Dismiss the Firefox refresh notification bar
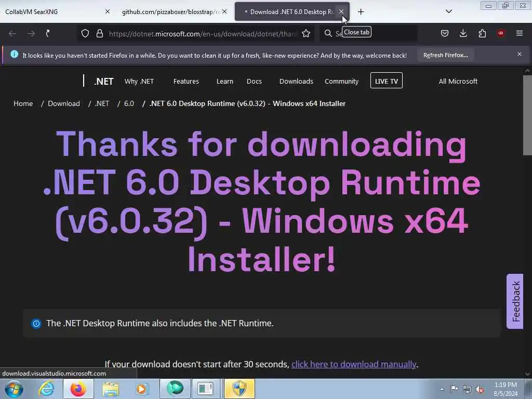 [x=520, y=54]
